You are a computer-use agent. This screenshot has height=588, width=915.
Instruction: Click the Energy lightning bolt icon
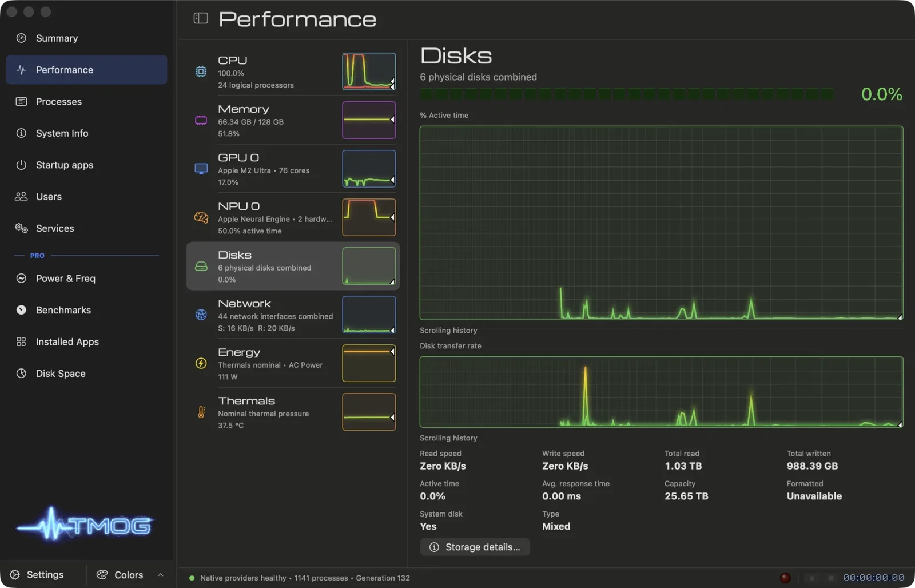tap(201, 363)
